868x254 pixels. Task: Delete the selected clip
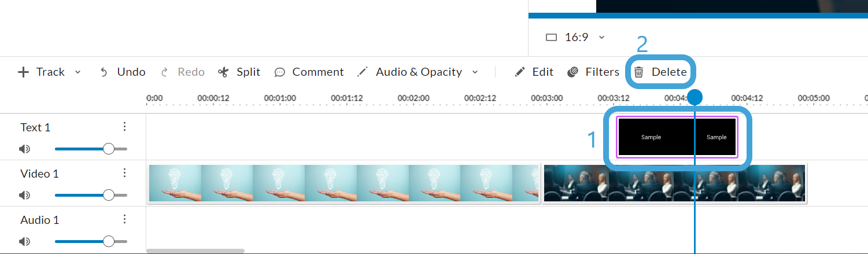660,72
